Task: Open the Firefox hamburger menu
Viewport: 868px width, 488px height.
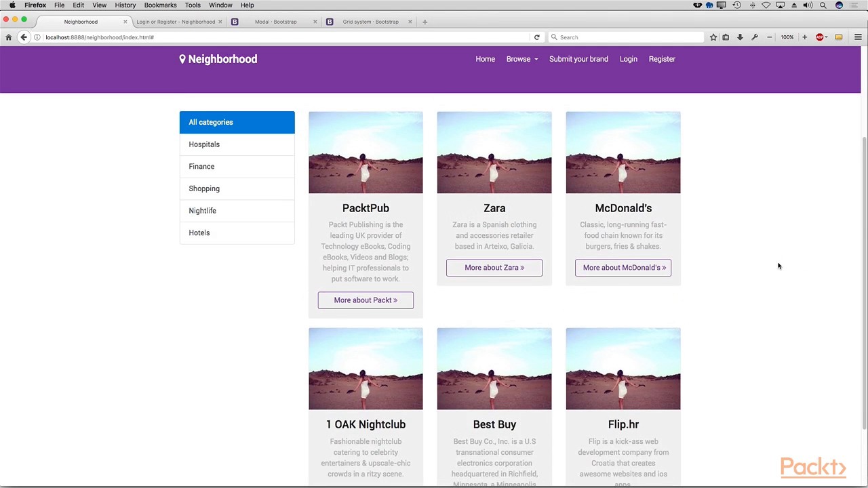Action: point(858,37)
